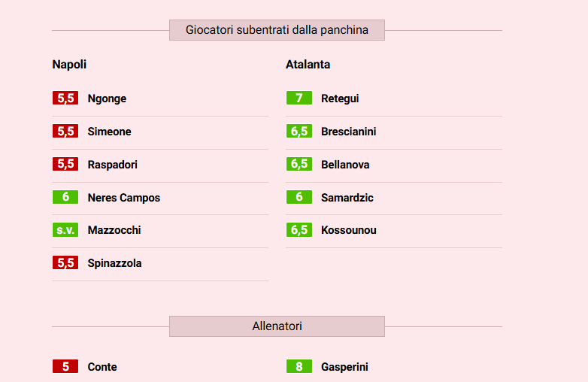
Task: Open the Bellanova player link
Action: [345, 165]
